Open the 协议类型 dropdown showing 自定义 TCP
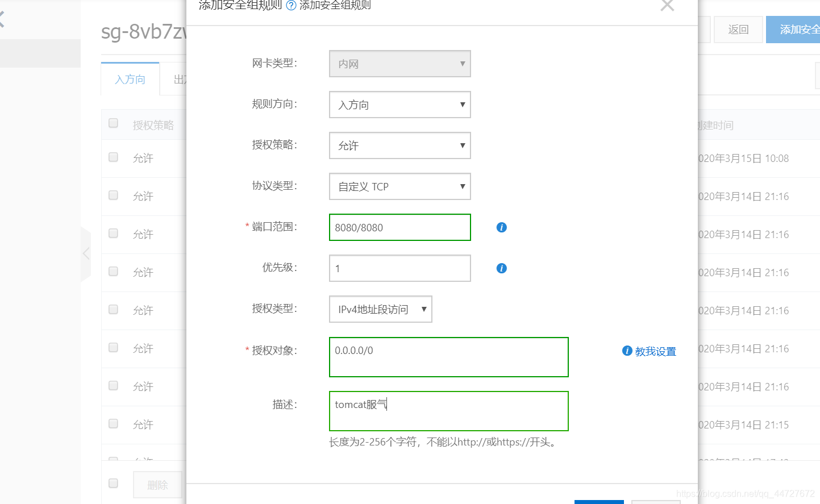This screenshot has width=820, height=504. point(400,186)
